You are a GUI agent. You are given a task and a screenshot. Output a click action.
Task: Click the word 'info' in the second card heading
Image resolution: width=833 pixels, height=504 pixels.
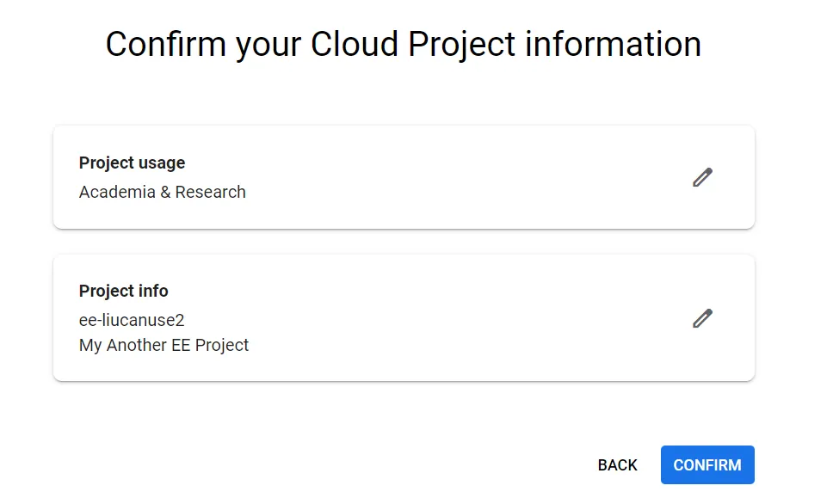coord(153,291)
